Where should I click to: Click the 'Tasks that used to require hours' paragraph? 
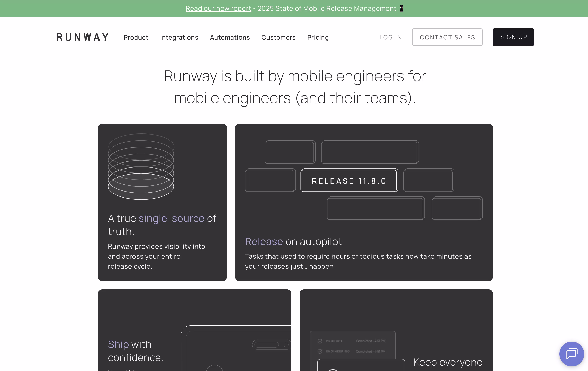tap(358, 261)
